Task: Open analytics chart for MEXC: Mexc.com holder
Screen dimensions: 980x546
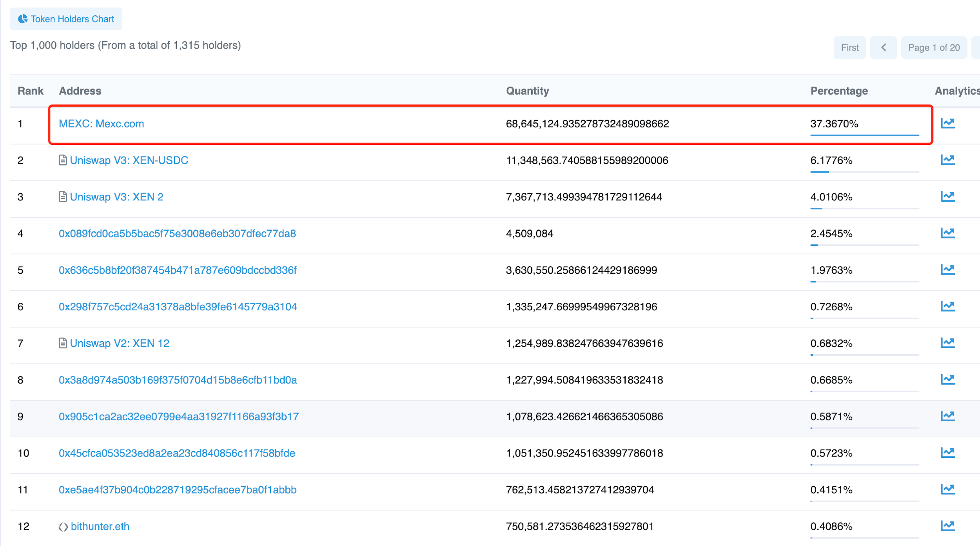Action: pyautogui.click(x=948, y=123)
